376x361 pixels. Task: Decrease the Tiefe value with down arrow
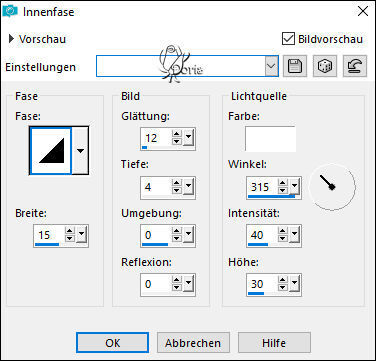177,191
